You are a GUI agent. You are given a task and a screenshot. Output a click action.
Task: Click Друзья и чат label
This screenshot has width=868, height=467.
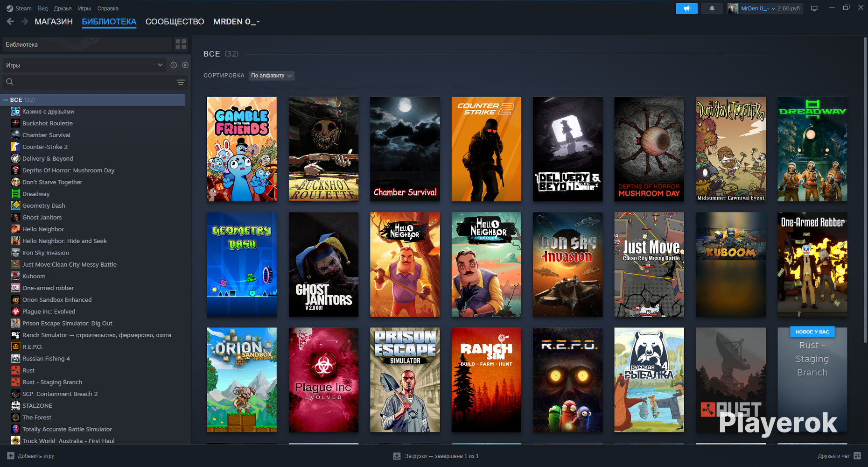point(834,456)
